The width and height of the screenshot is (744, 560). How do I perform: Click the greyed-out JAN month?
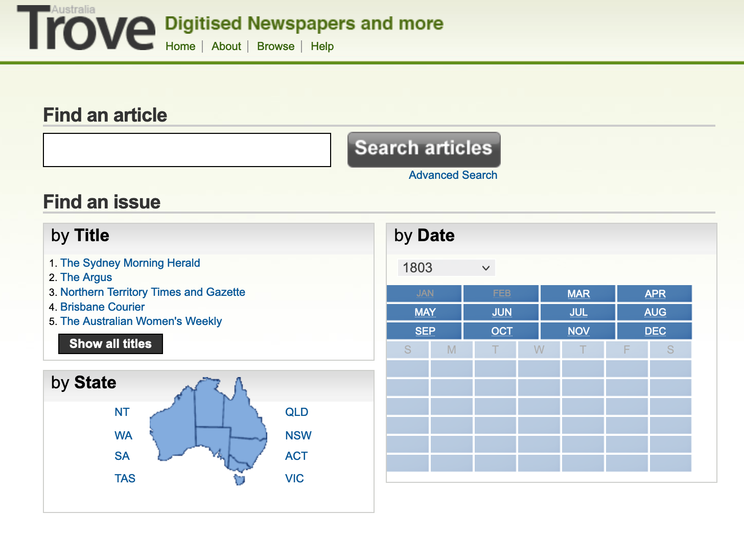[424, 294]
